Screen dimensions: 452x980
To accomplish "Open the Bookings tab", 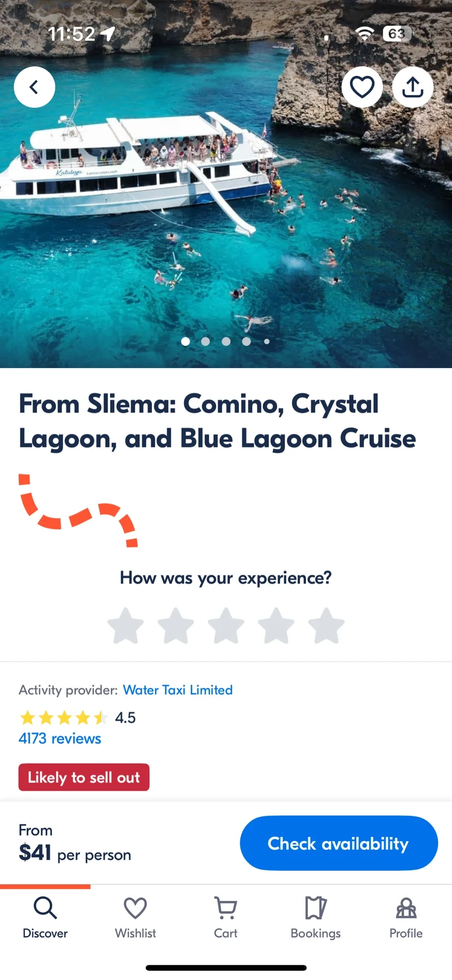I will click(x=316, y=918).
